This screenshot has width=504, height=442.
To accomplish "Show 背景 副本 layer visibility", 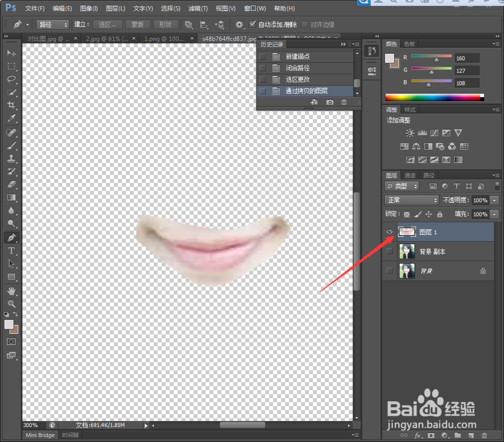I will point(389,251).
